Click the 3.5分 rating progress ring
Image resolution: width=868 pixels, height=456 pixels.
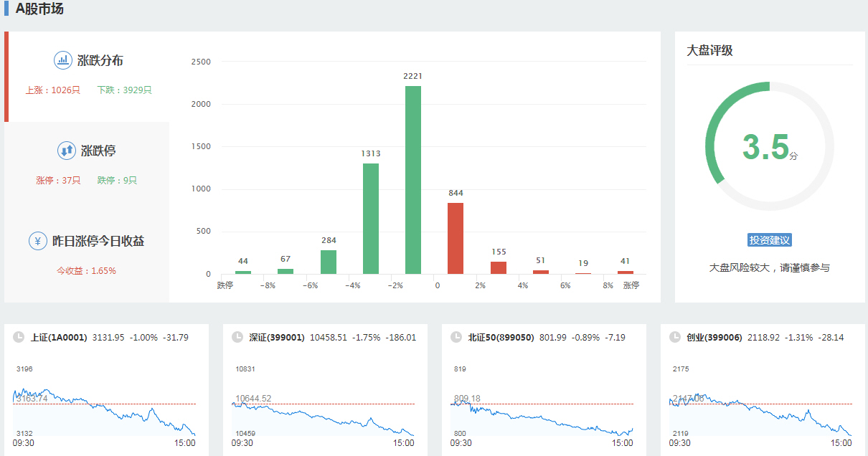click(769, 146)
